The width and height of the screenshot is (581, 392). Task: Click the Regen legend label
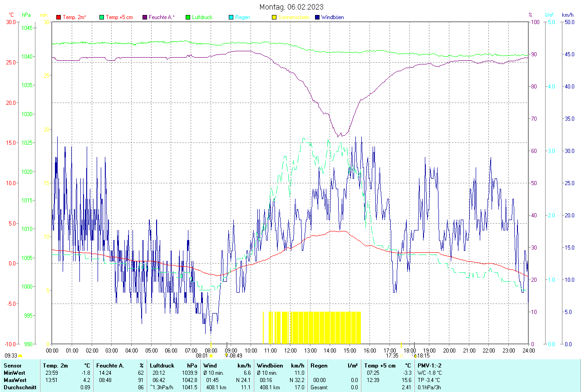pos(242,17)
